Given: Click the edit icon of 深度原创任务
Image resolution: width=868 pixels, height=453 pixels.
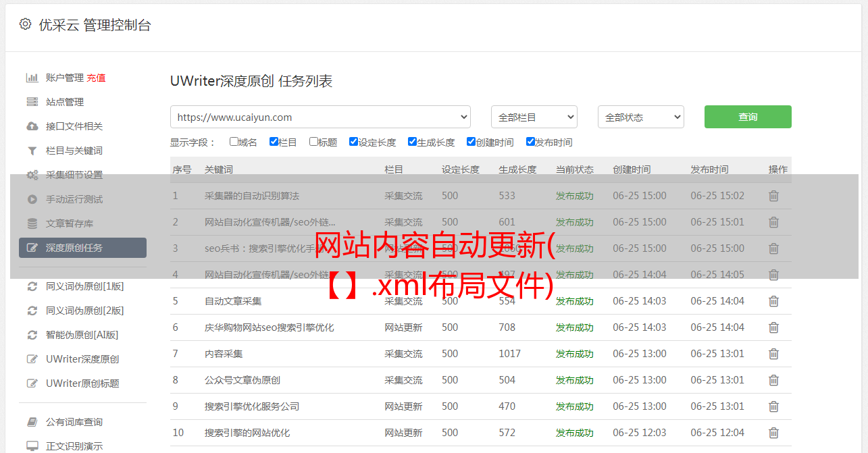Looking at the screenshot, I should 32,248.
